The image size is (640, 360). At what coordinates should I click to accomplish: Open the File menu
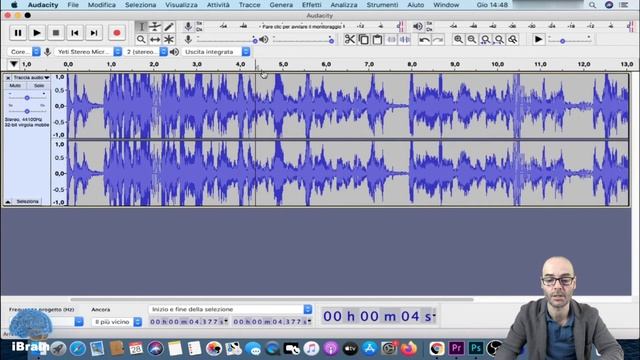click(73, 5)
